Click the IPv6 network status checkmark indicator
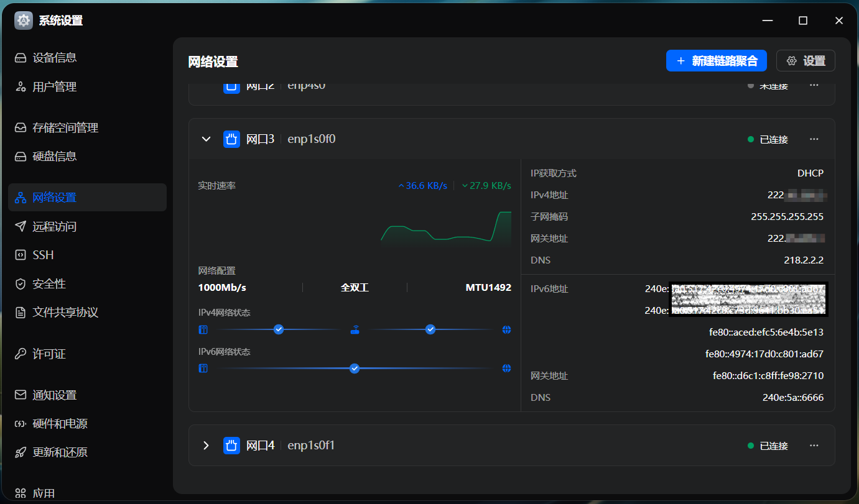This screenshot has width=859, height=504. [x=355, y=368]
